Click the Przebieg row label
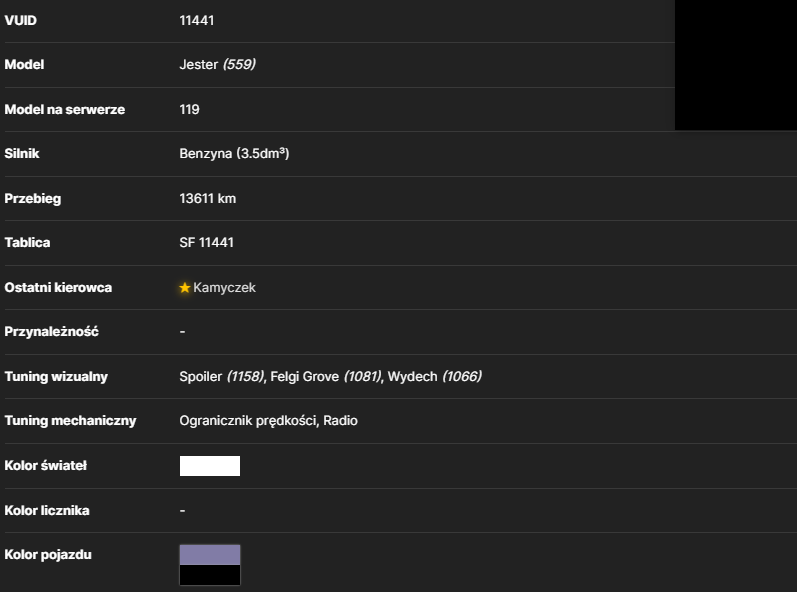This screenshot has height=592, width=797. pos(33,199)
